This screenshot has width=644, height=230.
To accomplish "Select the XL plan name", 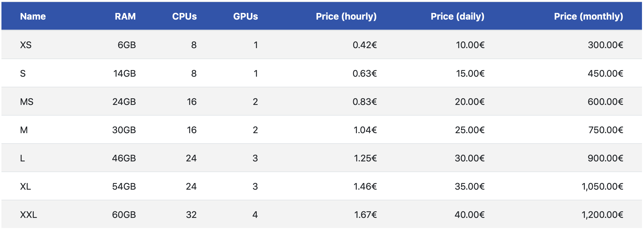I will pyautogui.click(x=25, y=186).
